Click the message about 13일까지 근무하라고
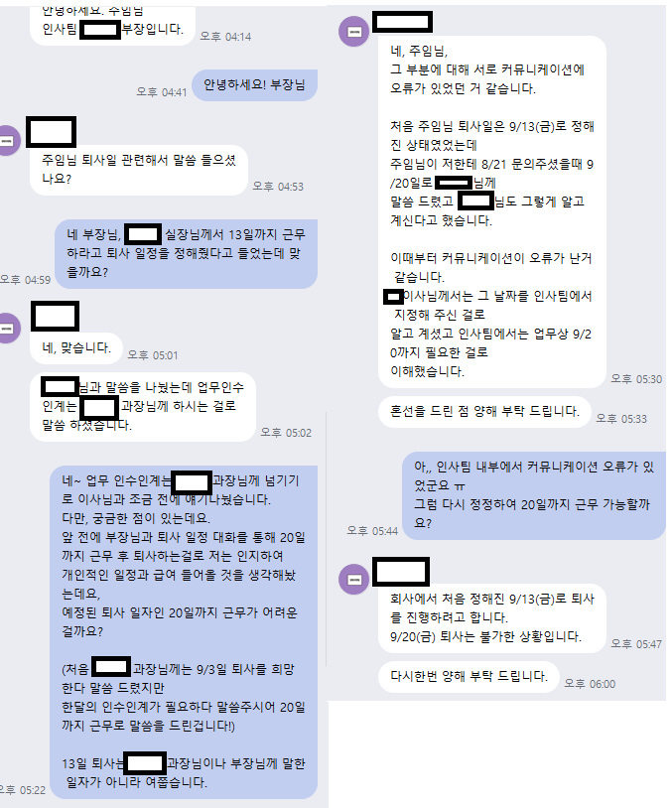 [186, 254]
